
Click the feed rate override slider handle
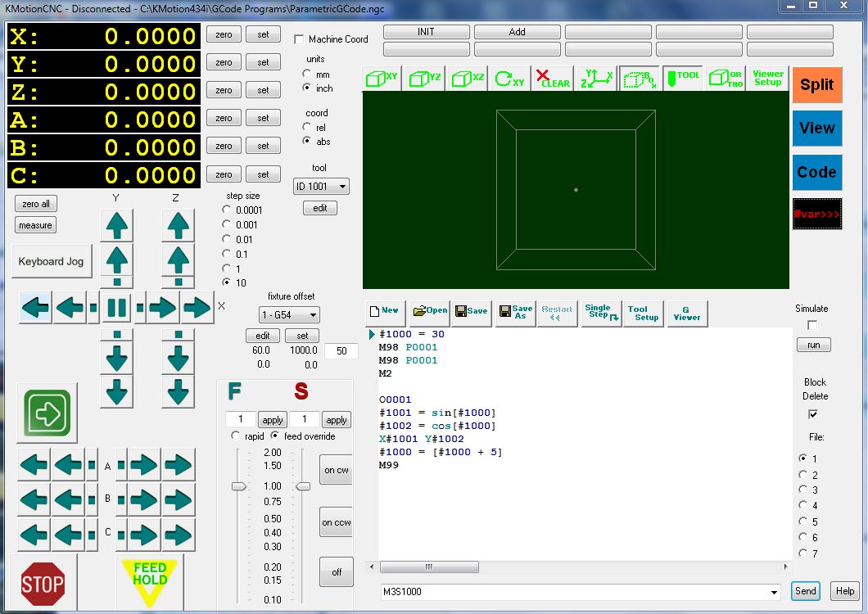pyautogui.click(x=238, y=486)
